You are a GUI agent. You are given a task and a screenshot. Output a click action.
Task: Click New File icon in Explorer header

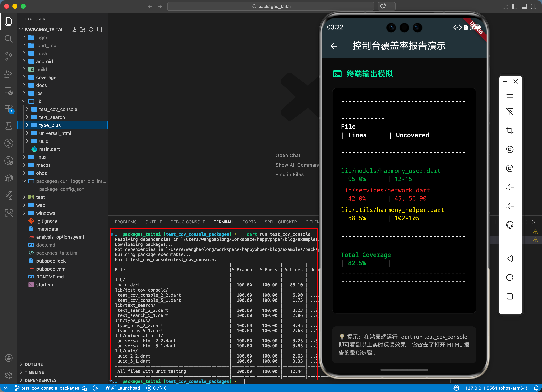tap(74, 29)
